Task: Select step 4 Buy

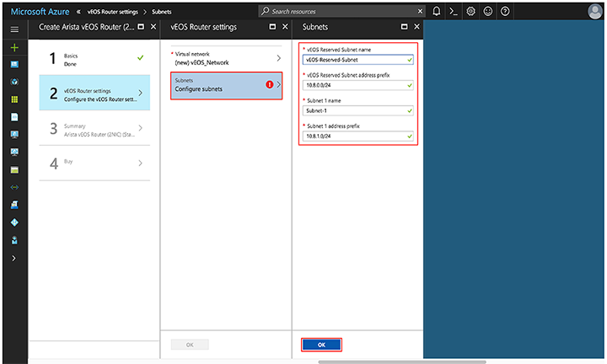Action: coord(94,163)
